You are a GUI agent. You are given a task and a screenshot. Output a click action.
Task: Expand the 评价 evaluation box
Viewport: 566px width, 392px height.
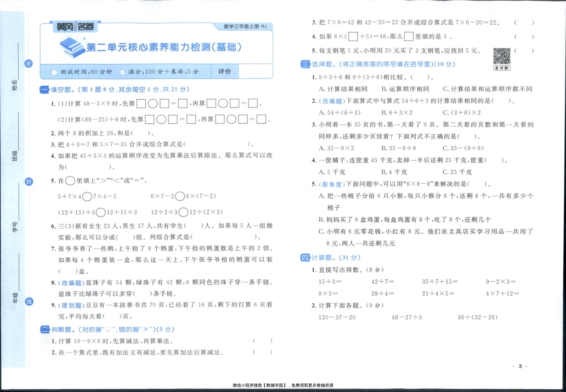click(227, 71)
